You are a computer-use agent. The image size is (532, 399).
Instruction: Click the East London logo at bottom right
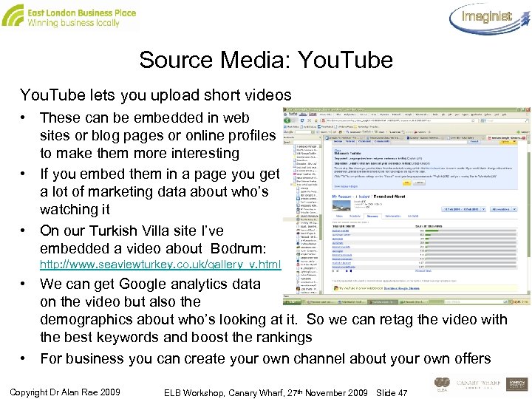pyautogui.click(x=517, y=384)
